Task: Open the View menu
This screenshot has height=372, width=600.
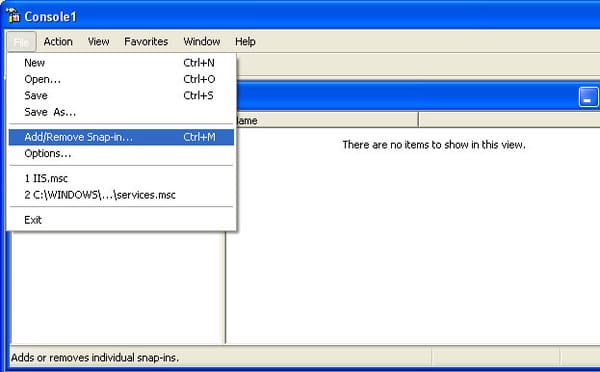Action: click(x=98, y=42)
